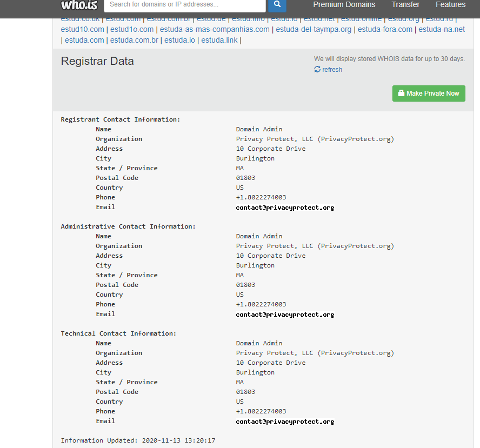
Task: Open estud1o.com link
Action: click(x=132, y=29)
